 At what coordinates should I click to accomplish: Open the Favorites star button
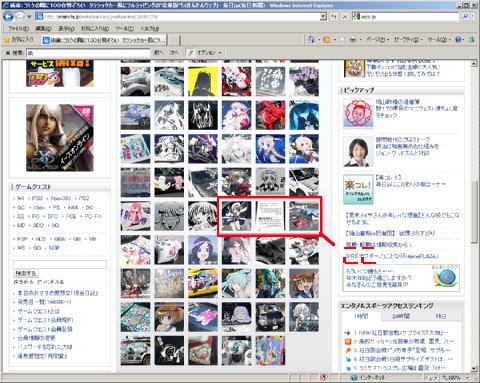(19, 39)
